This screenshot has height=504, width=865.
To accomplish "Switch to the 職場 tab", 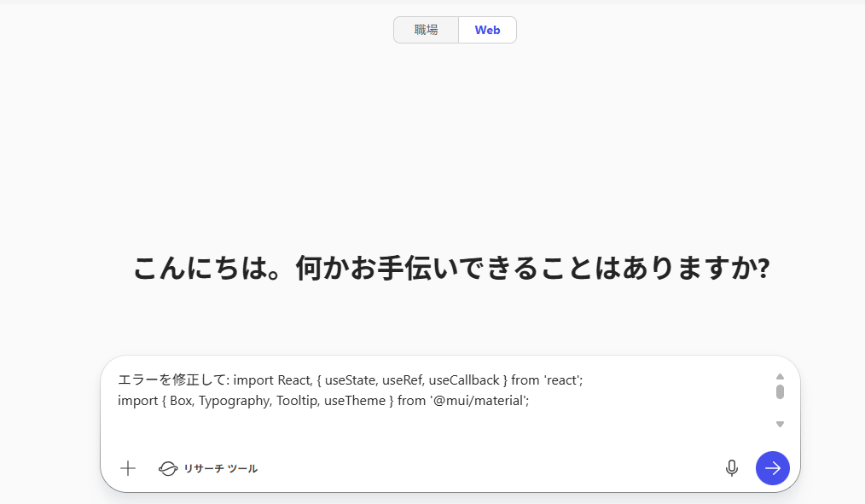I will (x=426, y=30).
